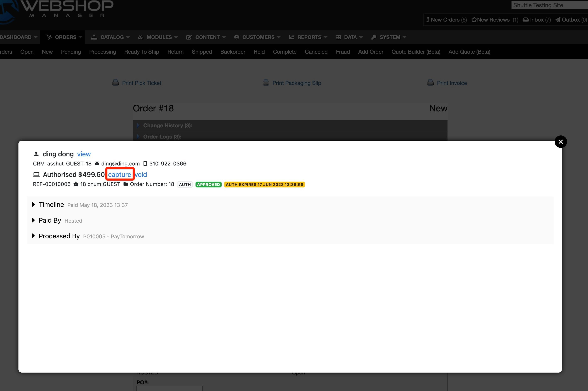Click the view link next to ding dong
Viewport: 588px width, 391px height.
tap(84, 154)
